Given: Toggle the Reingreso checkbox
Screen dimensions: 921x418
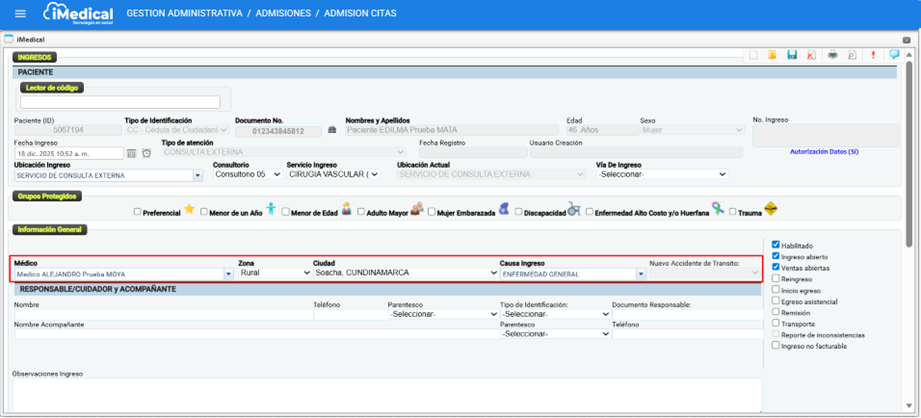Looking at the screenshot, I should [776, 279].
